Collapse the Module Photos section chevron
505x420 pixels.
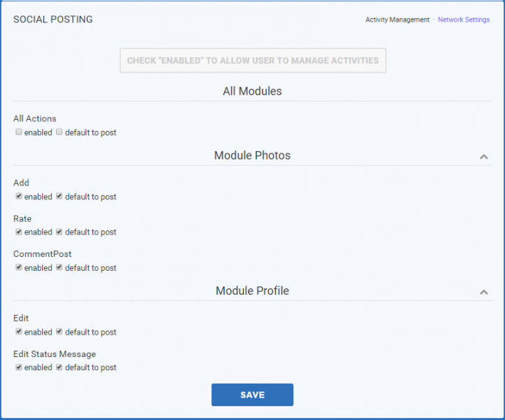pos(483,157)
